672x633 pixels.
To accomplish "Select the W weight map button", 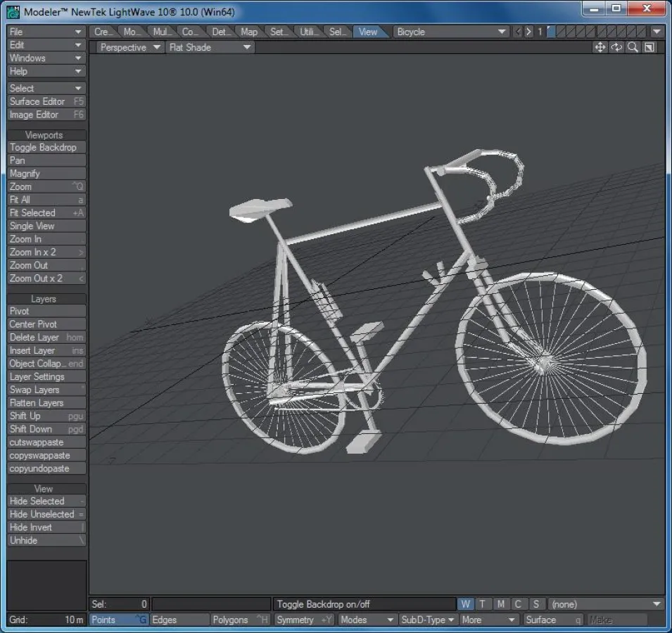I will 465,604.
